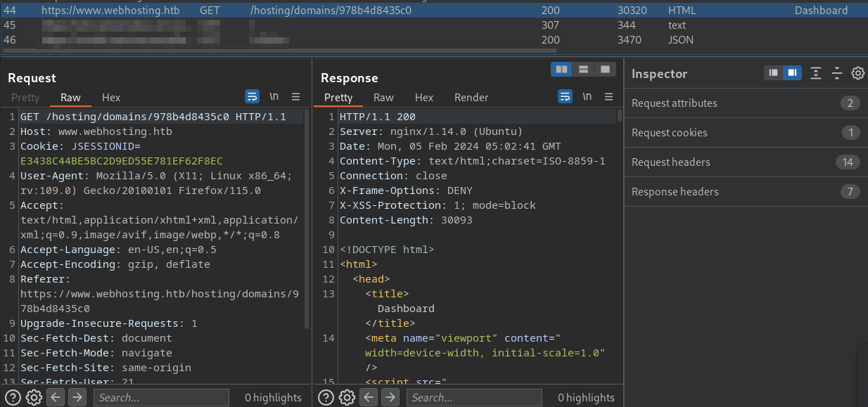The image size is (868, 407).
Task: Select combined tabbed view layout icon
Action: (604, 69)
